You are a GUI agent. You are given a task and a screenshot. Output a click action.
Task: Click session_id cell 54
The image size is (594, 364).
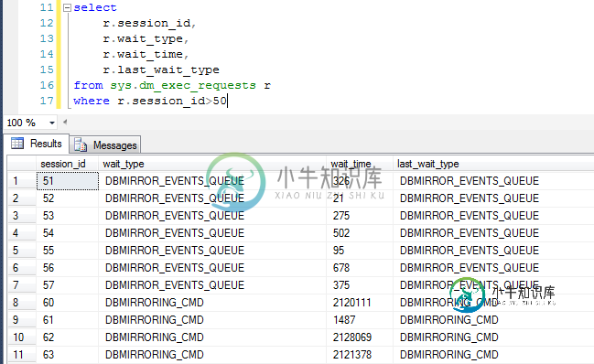pyautogui.click(x=68, y=233)
